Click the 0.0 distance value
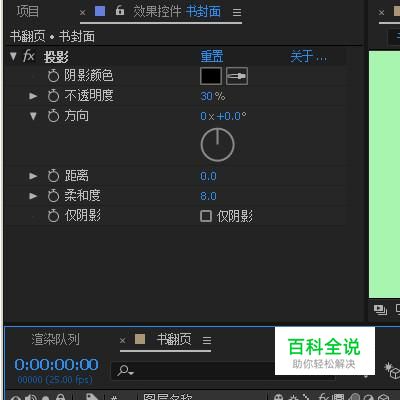Image resolution: width=400 pixels, height=400 pixels. click(x=208, y=176)
